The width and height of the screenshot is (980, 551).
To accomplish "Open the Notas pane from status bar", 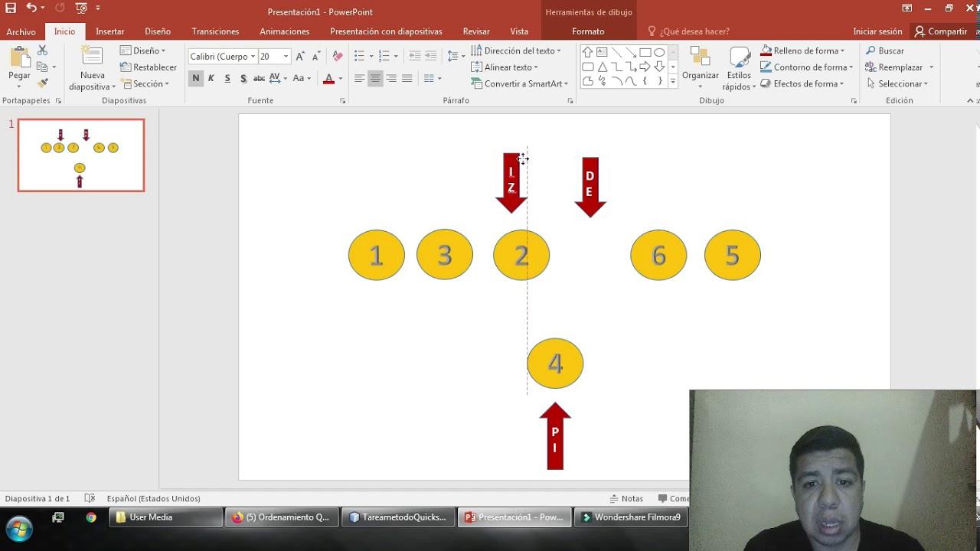I will click(627, 498).
